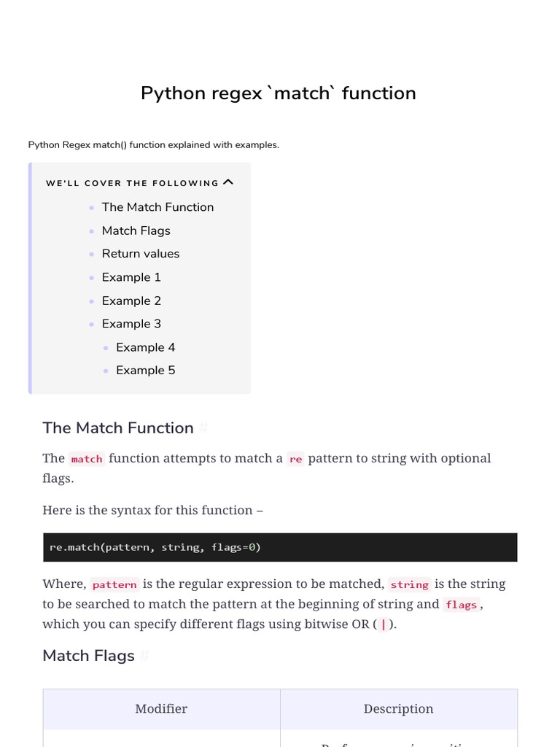The image size is (560, 747).
Task: Click the inline "string" code tag
Action: (409, 584)
